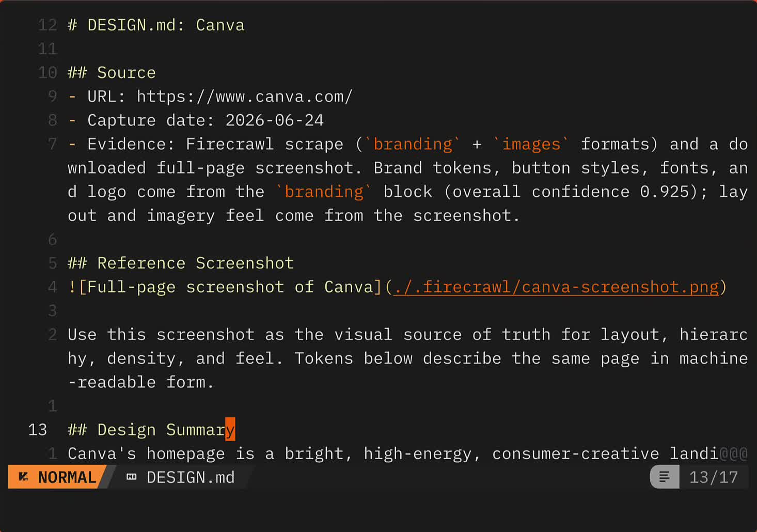Click the `images` inline code span
The image size is (757, 532).
[x=531, y=144]
